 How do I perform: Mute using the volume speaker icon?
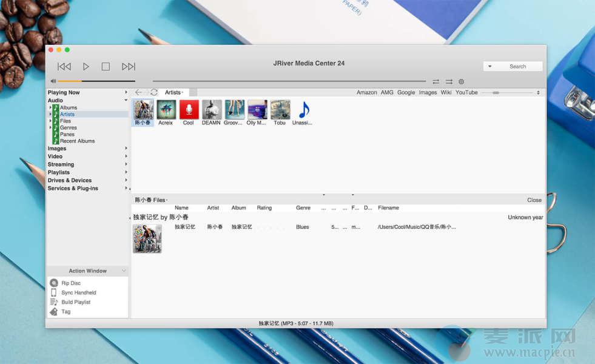pyautogui.click(x=53, y=81)
